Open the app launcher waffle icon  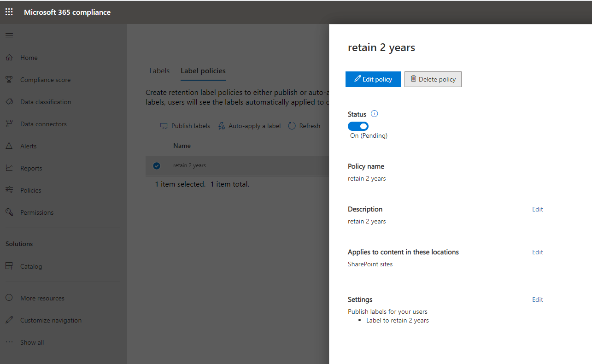[x=9, y=12]
